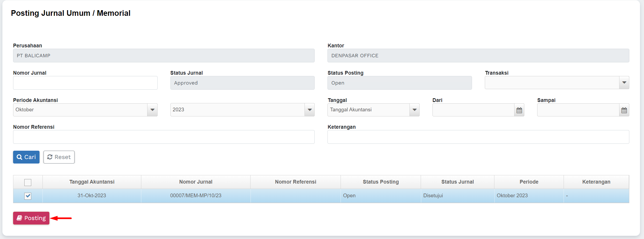644x239 pixels.
Task: Open the Oktober month dropdown
Action: pos(152,110)
